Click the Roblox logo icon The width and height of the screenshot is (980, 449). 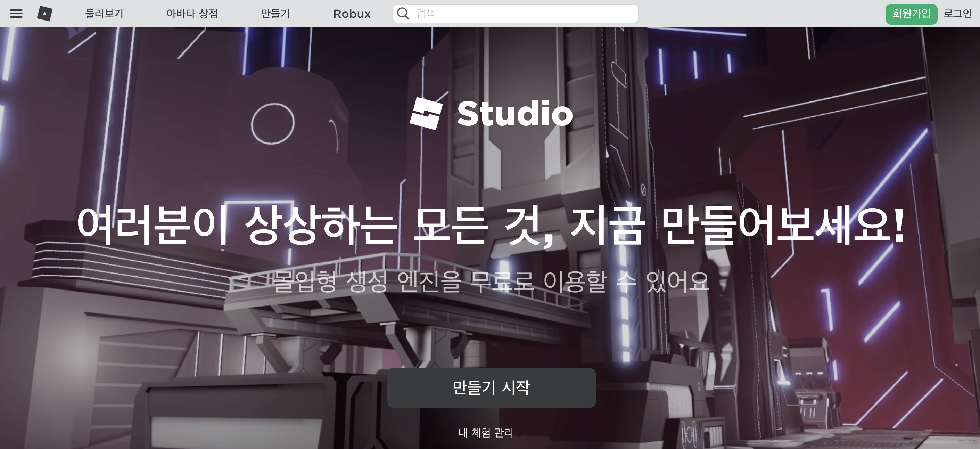pyautogui.click(x=45, y=14)
